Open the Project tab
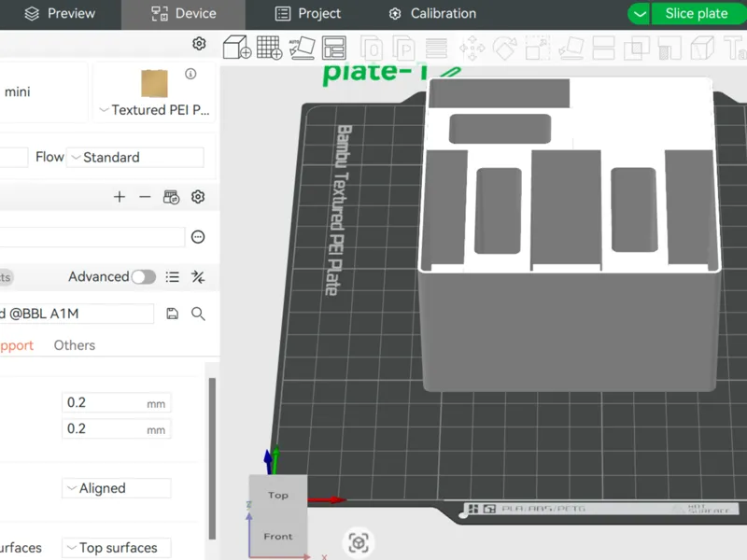Screen dimensions: 747x560 coord(308,14)
